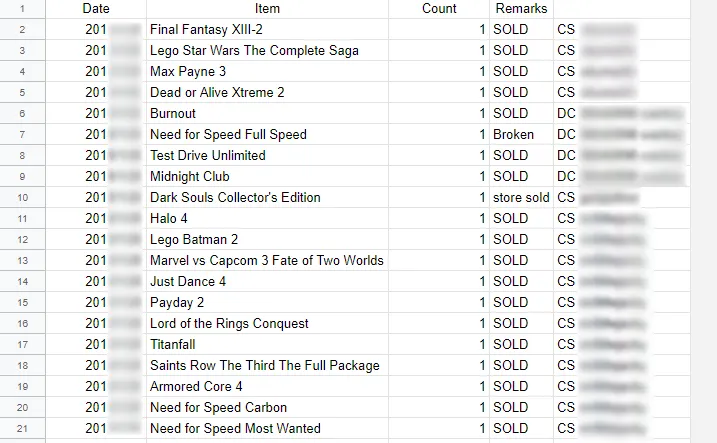
Task: Select the store sold remarks cell
Action: click(x=521, y=198)
